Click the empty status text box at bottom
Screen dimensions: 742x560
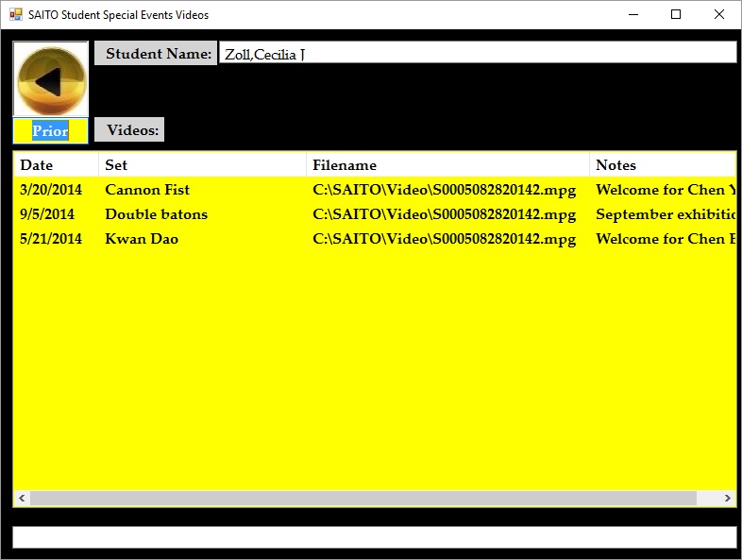click(374, 537)
